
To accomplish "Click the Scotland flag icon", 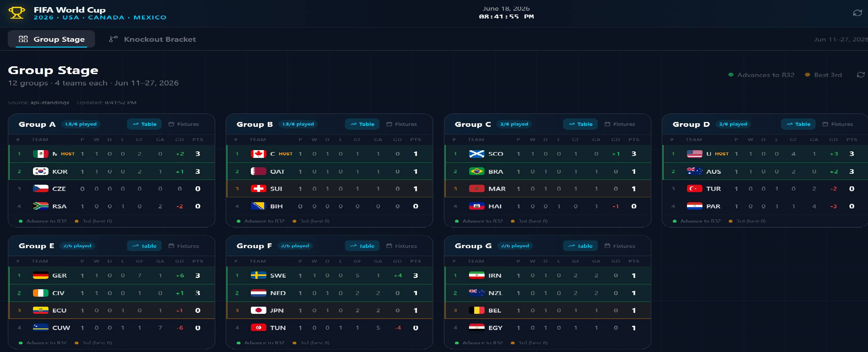I will pos(477,154).
